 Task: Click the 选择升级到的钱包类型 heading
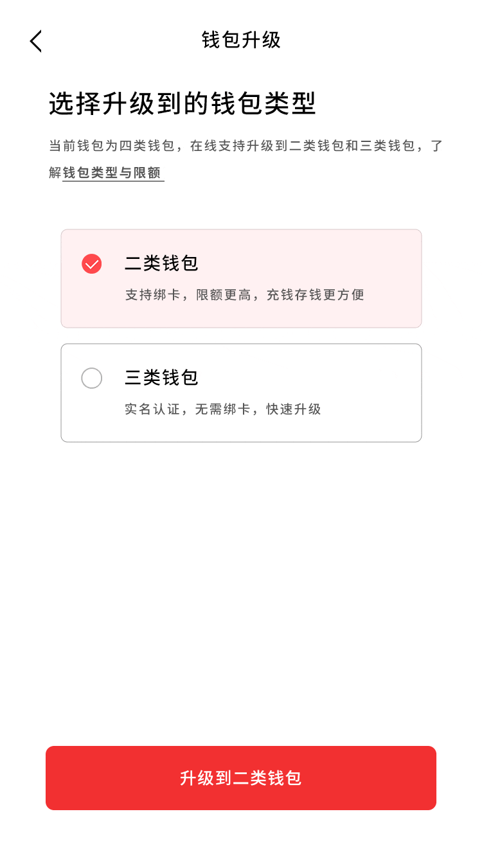(183, 104)
